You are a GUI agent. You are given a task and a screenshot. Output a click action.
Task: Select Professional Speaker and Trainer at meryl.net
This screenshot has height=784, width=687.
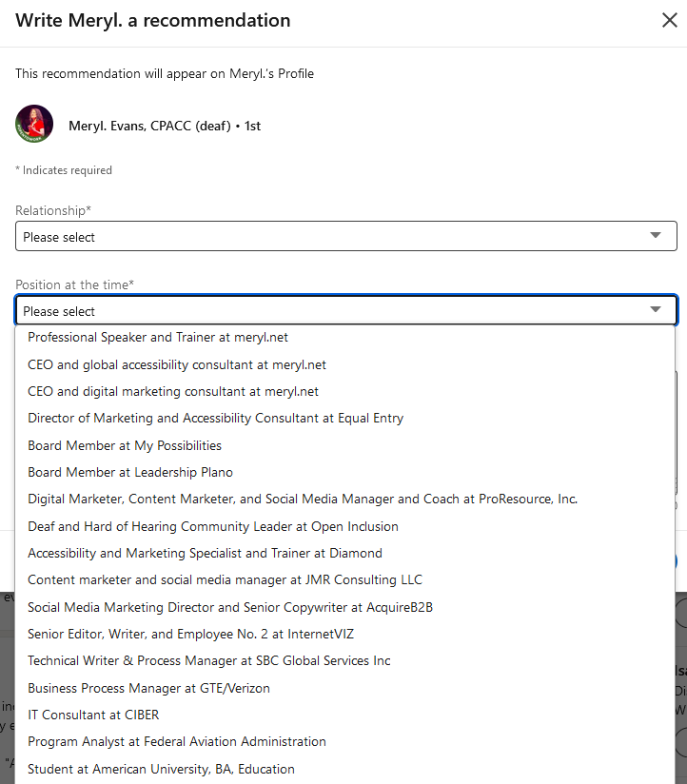158,337
